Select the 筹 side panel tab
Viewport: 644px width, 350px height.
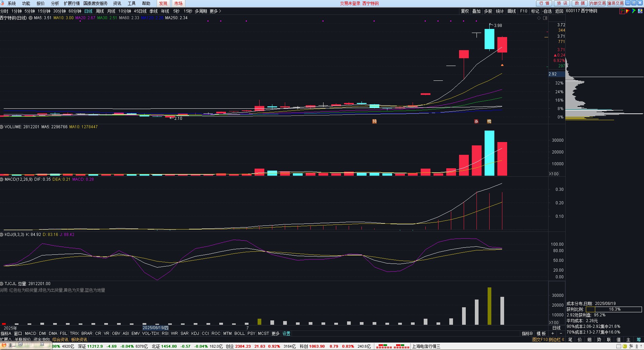(639, 340)
